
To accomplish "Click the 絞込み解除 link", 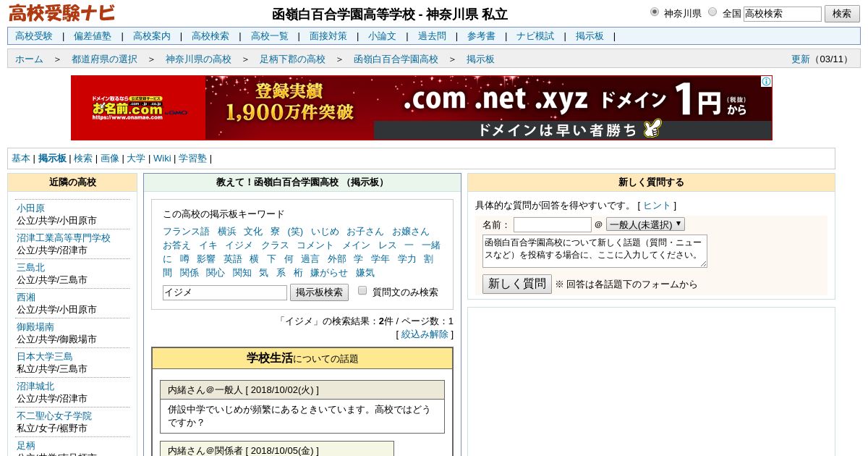I will [x=425, y=334].
